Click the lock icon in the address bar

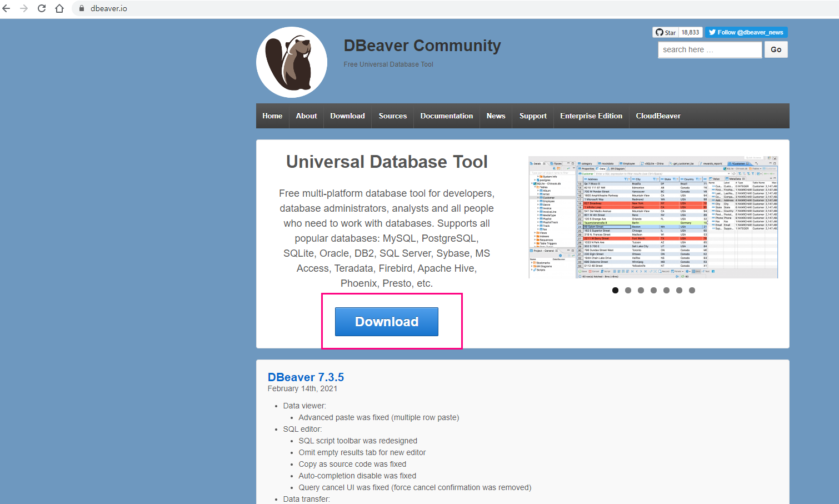coord(81,8)
